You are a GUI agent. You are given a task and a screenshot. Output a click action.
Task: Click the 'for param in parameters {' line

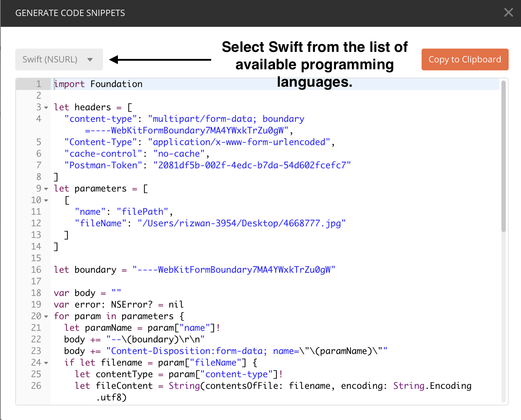(x=119, y=316)
